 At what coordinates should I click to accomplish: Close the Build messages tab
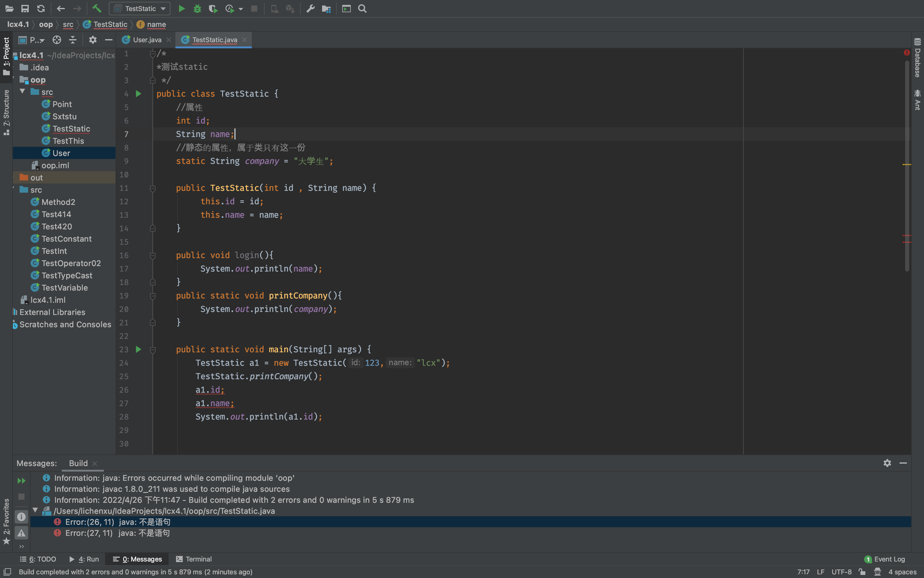click(95, 463)
